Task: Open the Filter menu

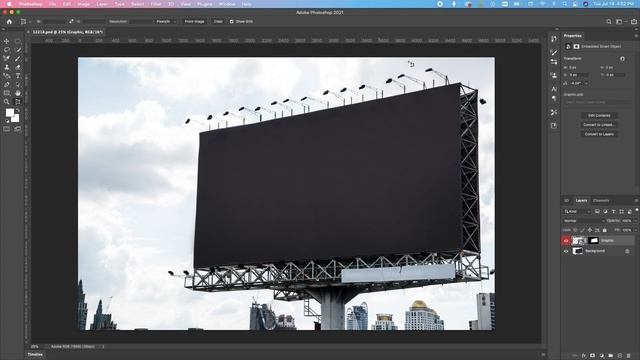Action: (x=156, y=4)
